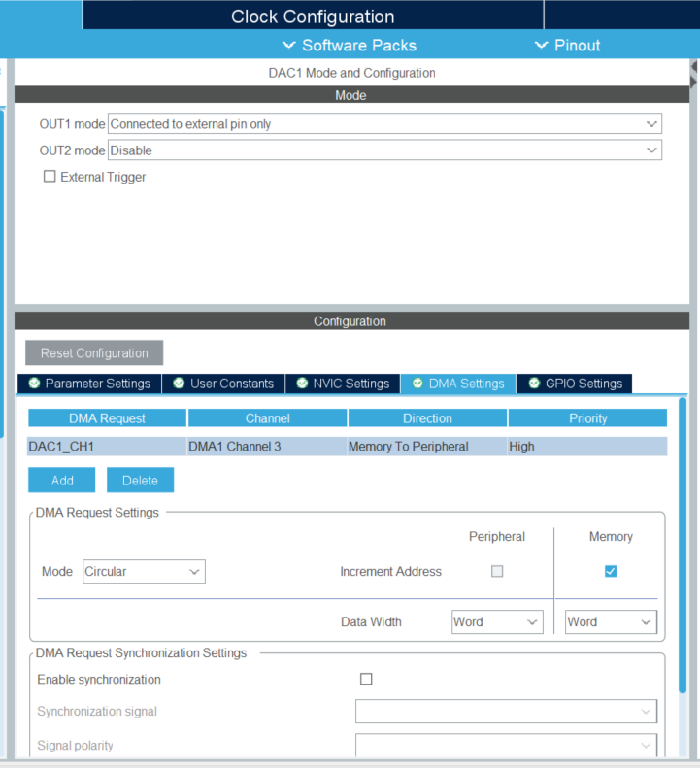Screen dimensions: 700x768
Task: Open the Circular mode dropdown
Action: 144,572
